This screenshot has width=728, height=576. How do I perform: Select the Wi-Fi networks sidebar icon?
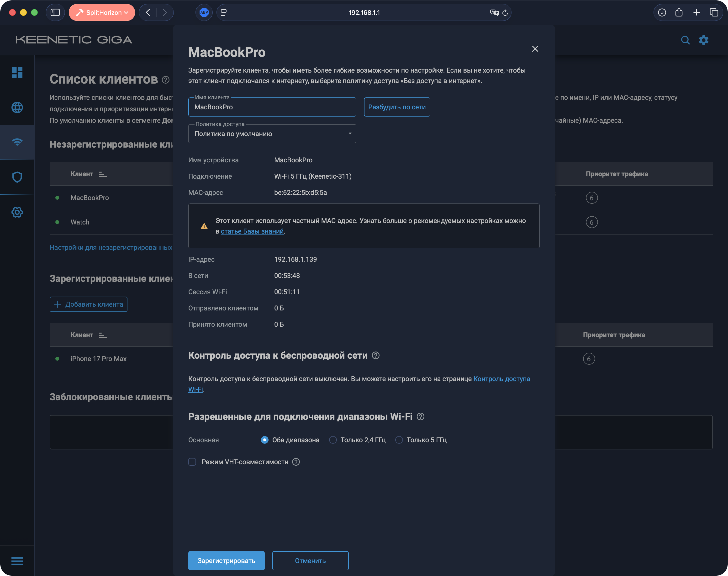tap(17, 142)
